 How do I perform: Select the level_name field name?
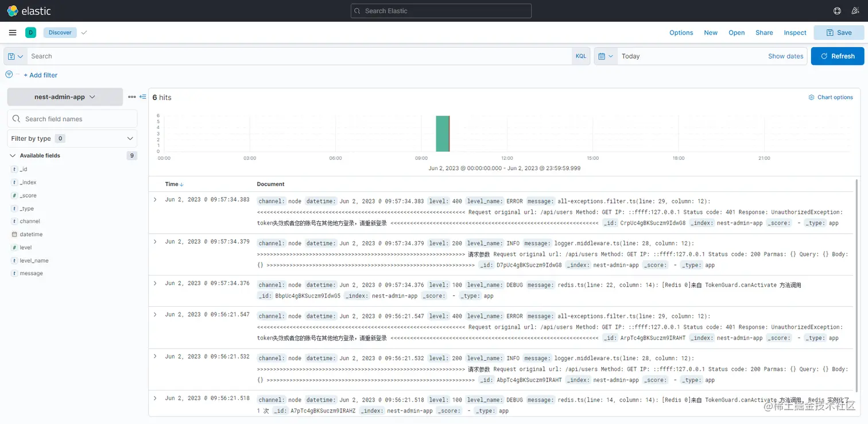pos(34,261)
